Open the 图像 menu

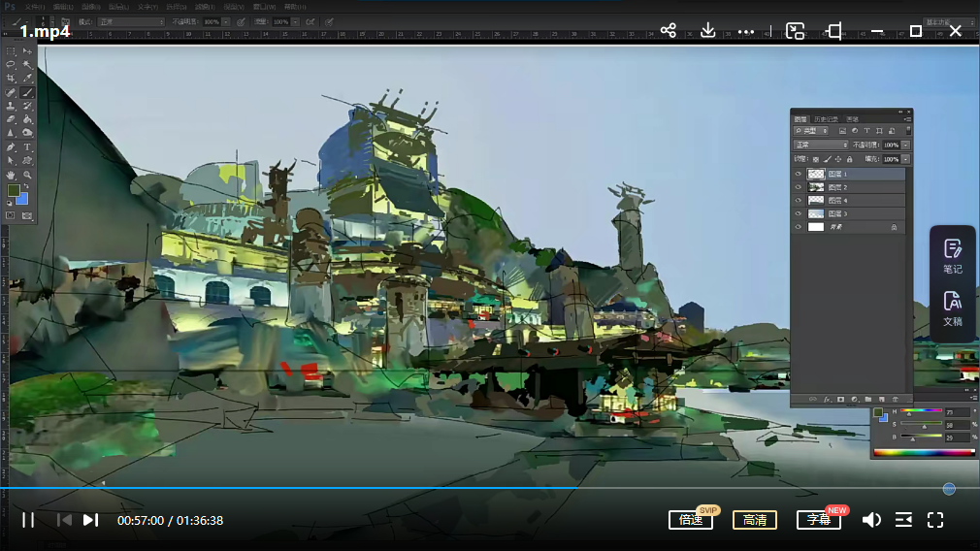pos(90,7)
